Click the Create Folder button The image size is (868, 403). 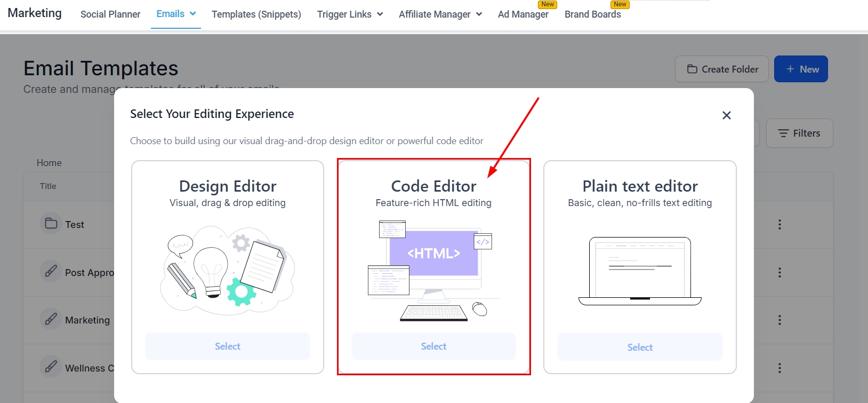coord(722,69)
